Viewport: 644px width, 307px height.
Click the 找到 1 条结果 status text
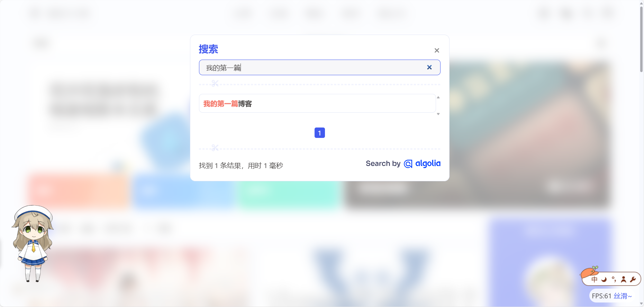[241, 166]
